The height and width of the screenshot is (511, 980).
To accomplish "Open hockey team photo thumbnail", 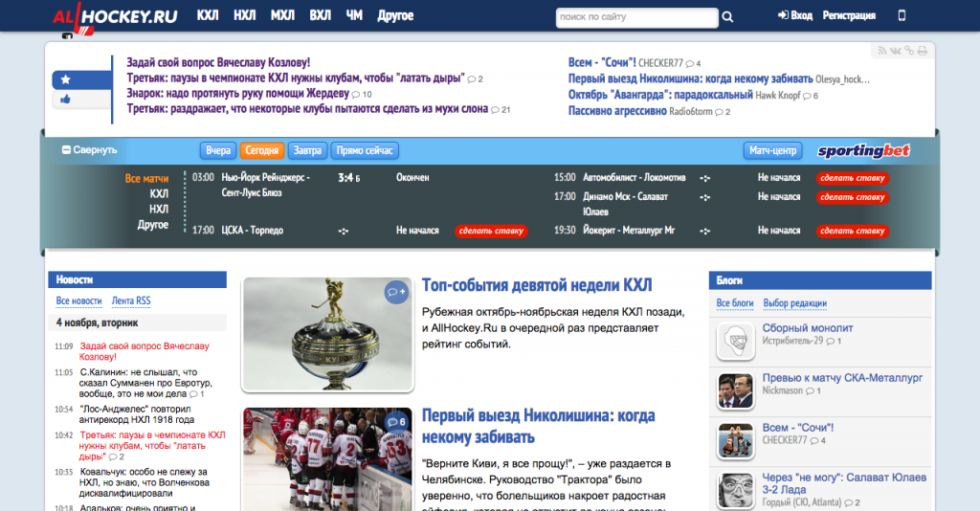I will (x=327, y=459).
